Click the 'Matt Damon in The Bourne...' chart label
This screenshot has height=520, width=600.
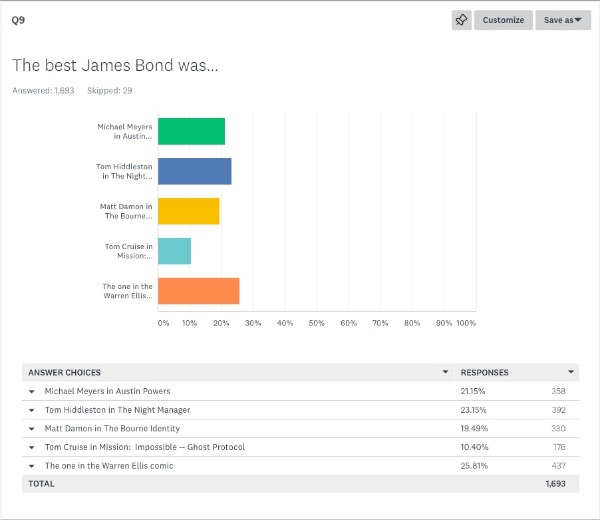126,211
